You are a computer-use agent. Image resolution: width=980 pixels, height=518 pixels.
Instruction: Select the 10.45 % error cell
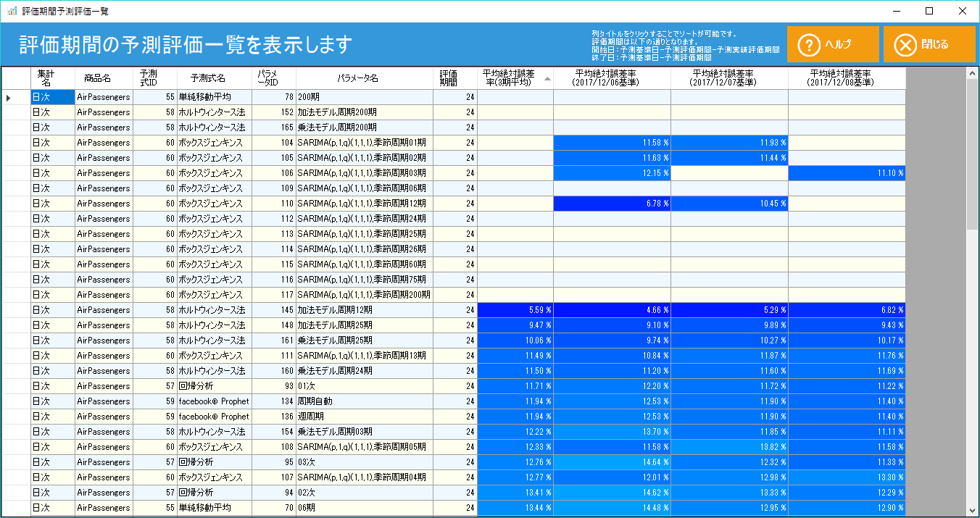[x=729, y=204]
